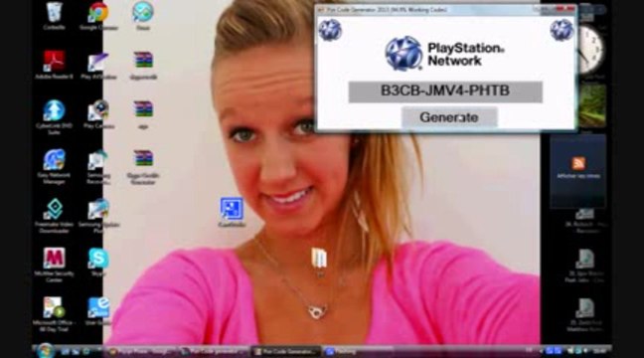
Task: Select the blue square shortcut on the desktop
Action: 232,212
